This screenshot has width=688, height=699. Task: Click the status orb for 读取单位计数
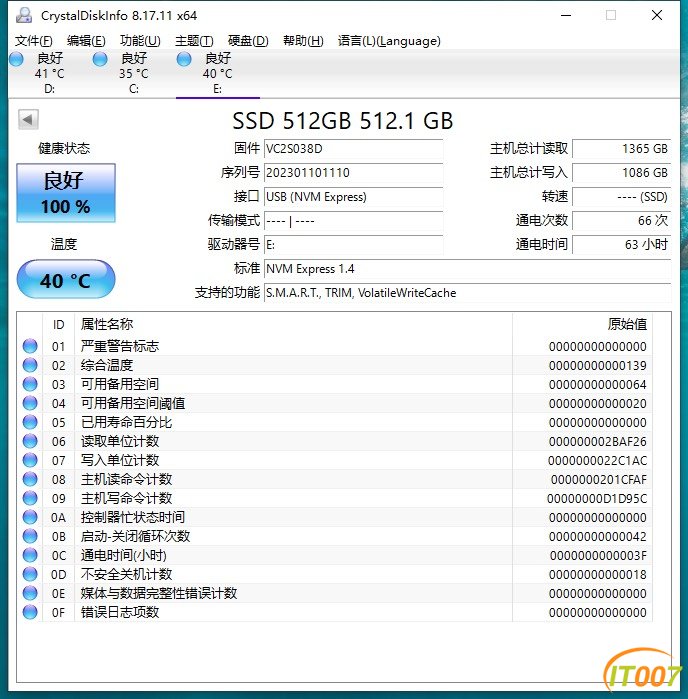[30, 441]
